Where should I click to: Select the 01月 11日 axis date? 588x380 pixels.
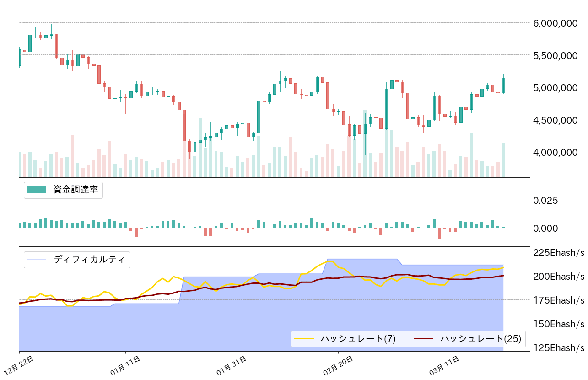(x=125, y=366)
